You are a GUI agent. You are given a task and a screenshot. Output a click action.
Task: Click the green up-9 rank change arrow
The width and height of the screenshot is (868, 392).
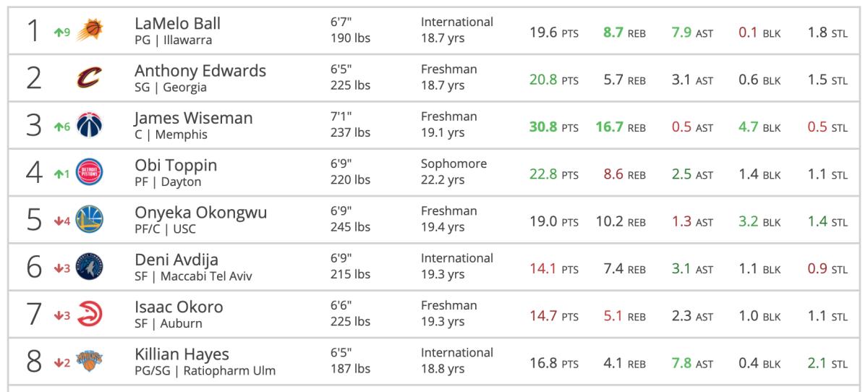pyautogui.click(x=61, y=31)
